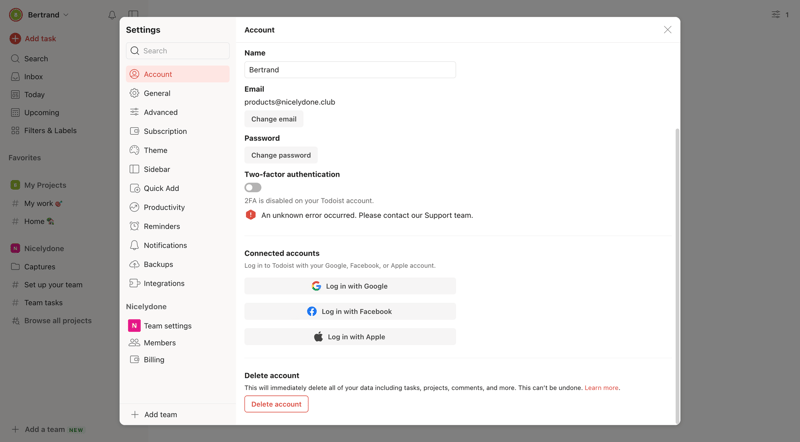Close the Settings dialog

667,30
